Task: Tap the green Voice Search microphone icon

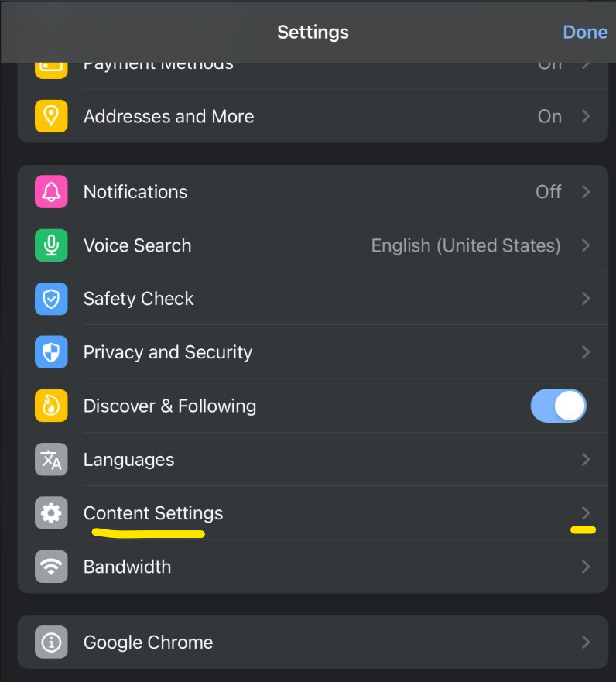Action: [x=51, y=245]
